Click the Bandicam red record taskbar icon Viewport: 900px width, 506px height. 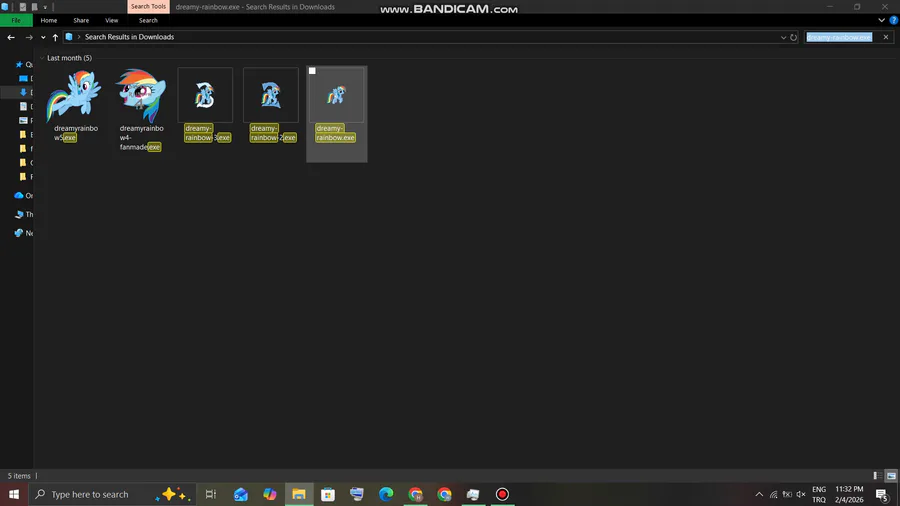502,494
